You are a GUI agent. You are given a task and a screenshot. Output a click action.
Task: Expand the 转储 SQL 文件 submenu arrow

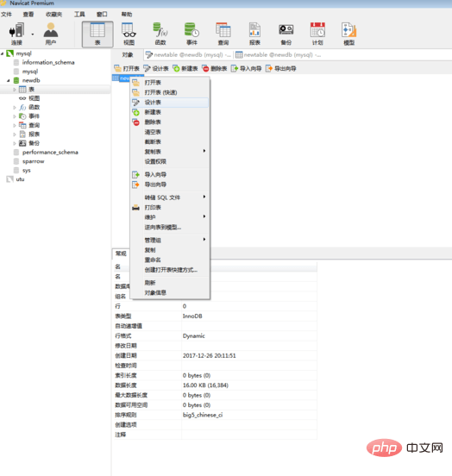click(x=204, y=197)
